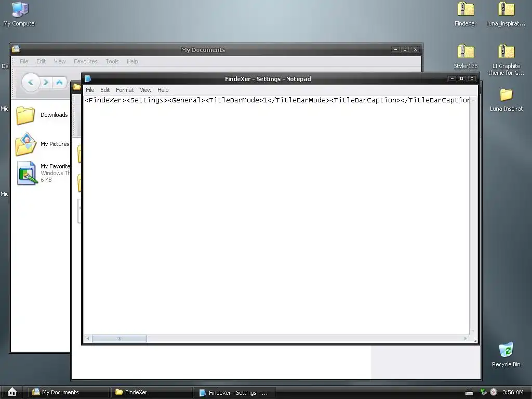Click Notepad horizontal scrollbar thumb
The image size is (532, 399).
(x=119, y=338)
